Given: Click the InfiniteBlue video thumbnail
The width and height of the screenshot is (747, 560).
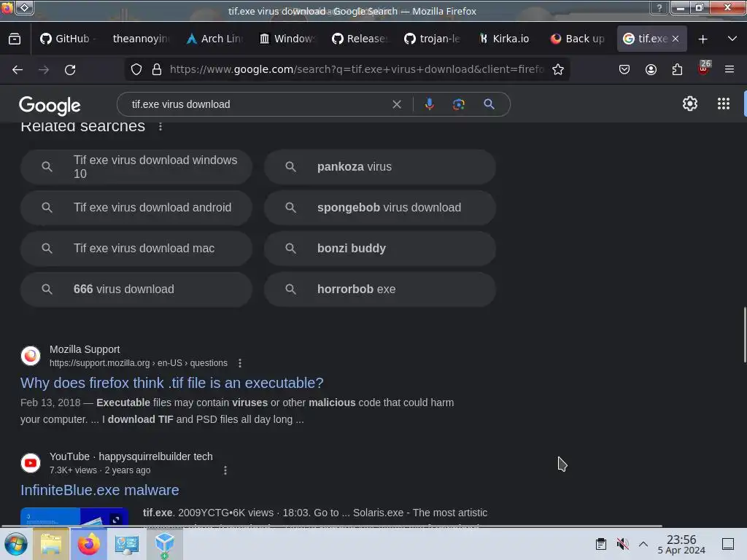Looking at the screenshot, I should click(74, 516).
